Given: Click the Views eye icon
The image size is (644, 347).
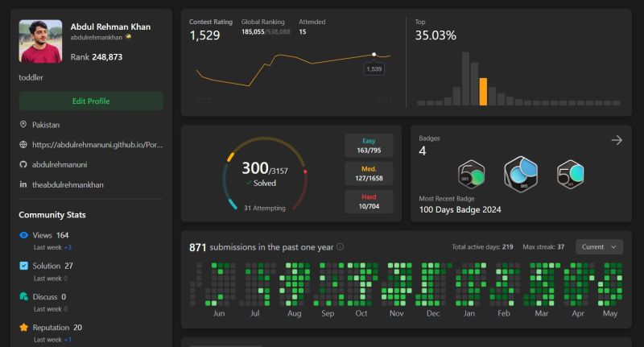Looking at the screenshot, I should coord(24,235).
